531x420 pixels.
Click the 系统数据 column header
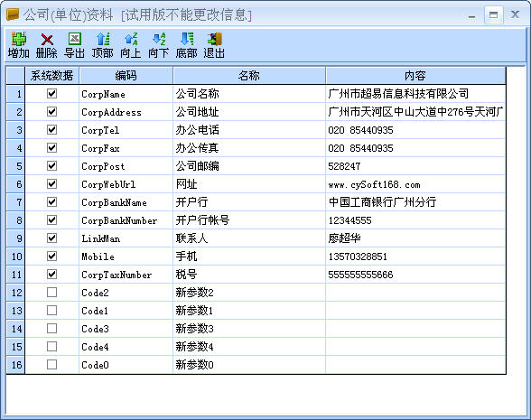click(x=51, y=76)
